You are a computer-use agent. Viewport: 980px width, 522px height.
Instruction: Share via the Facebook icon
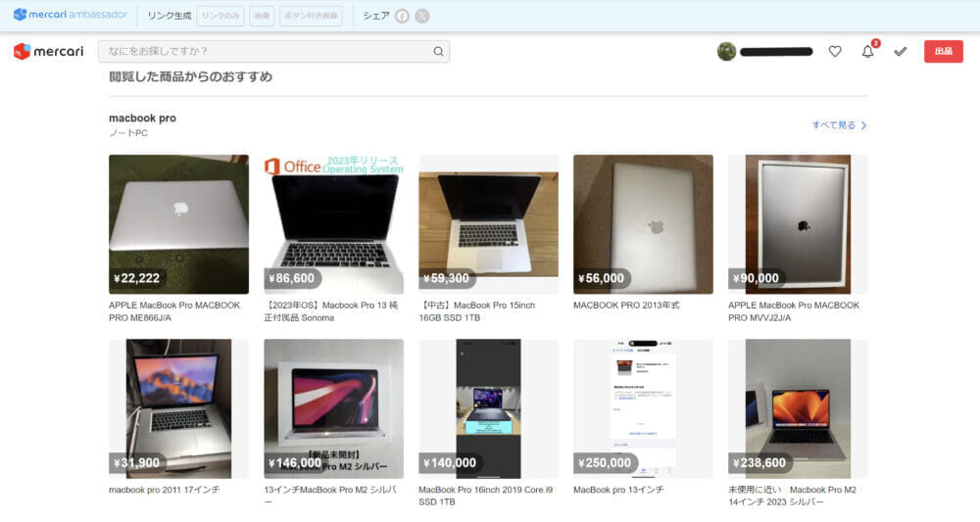[402, 17]
